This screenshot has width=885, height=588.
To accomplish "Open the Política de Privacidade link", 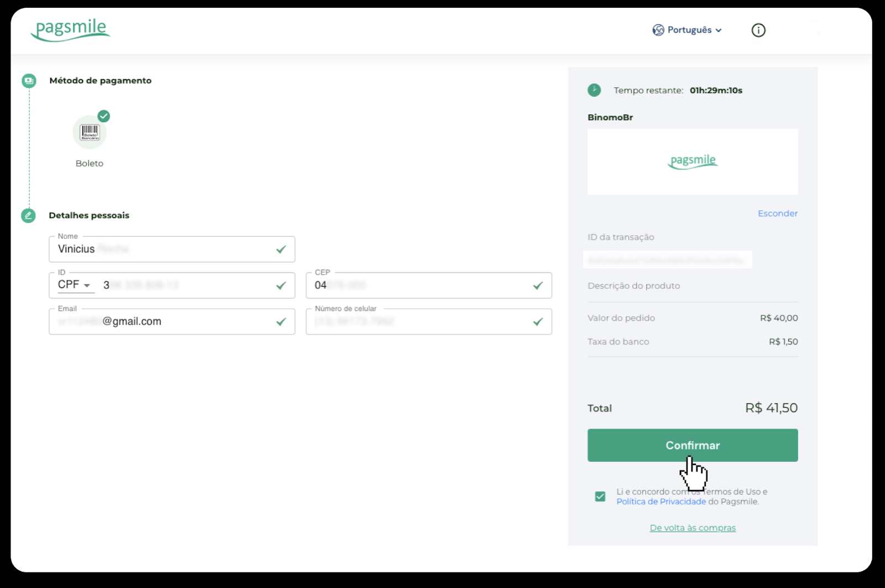I will pyautogui.click(x=661, y=502).
